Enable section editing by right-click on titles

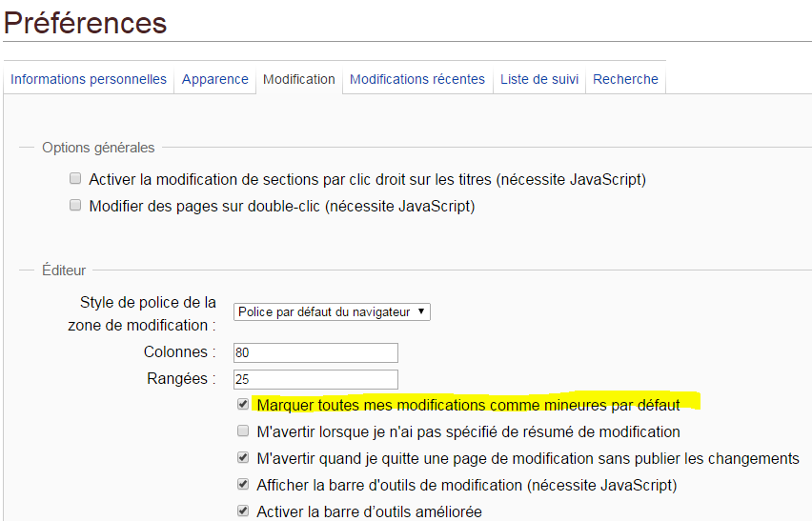pos(75,178)
